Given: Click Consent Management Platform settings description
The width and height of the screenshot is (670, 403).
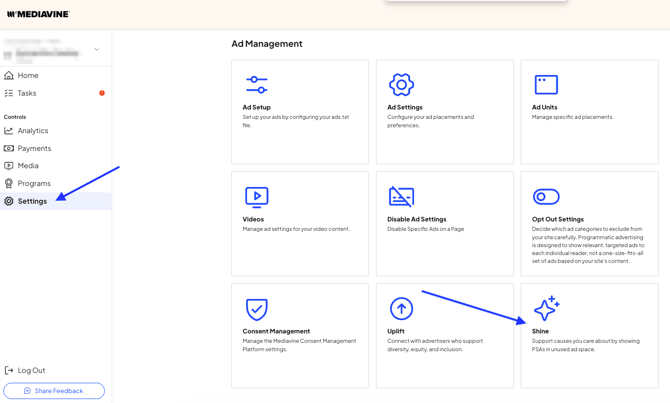Looking at the screenshot, I should tap(299, 345).
